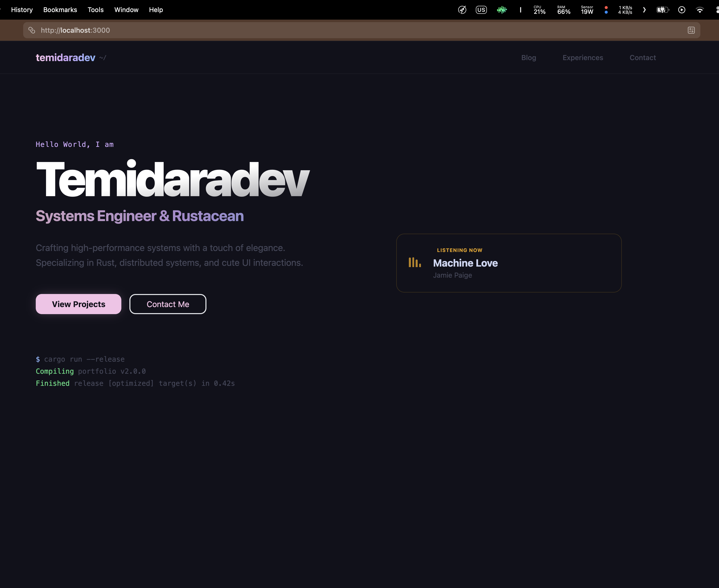Open the Tools menu
Viewport: 719px width, 588px height.
[x=96, y=10]
